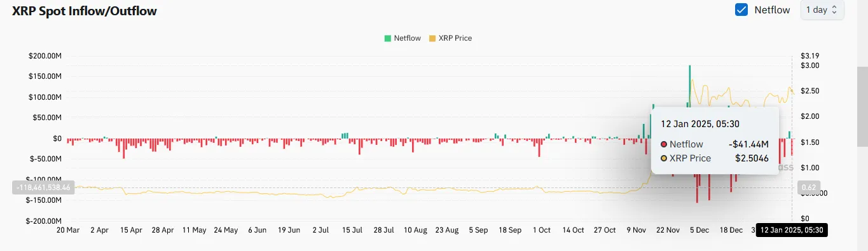
Task: Click the $150.00M y-axis label
Action: point(45,76)
